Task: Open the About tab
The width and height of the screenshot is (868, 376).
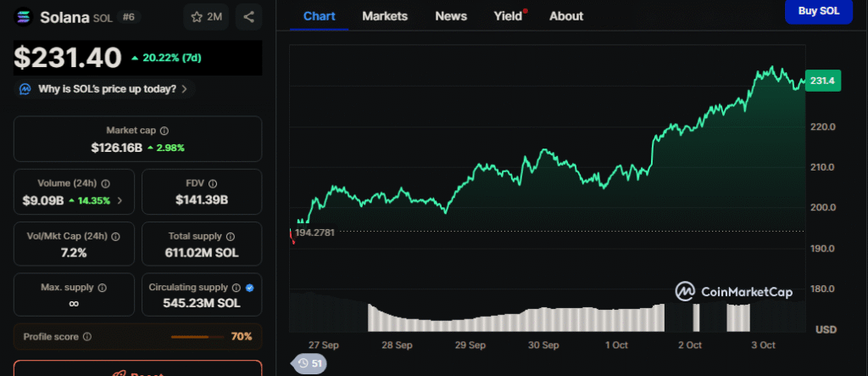Action: tap(565, 16)
